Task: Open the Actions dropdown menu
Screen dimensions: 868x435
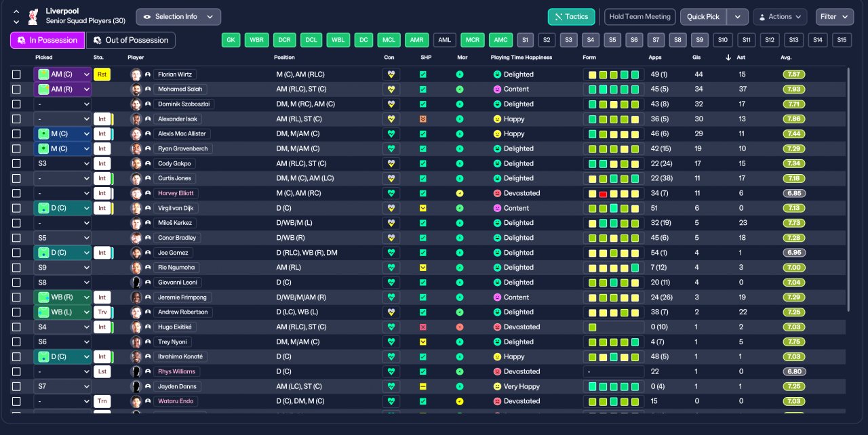Action: [x=780, y=17]
